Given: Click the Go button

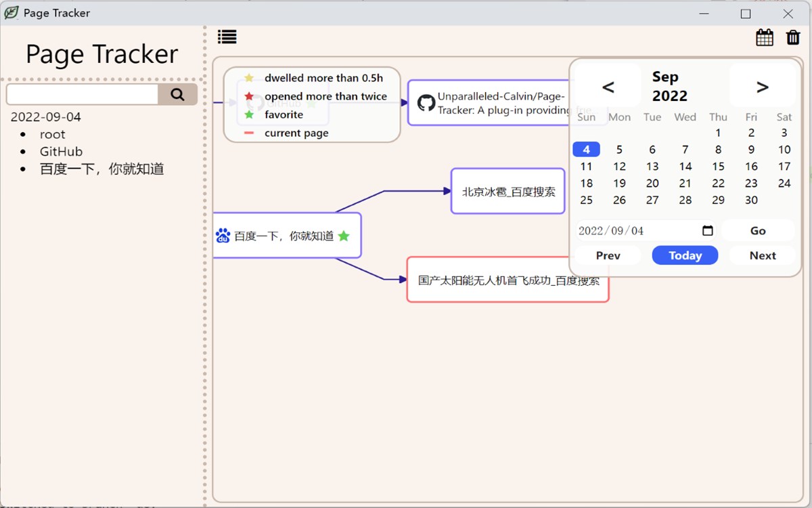Looking at the screenshot, I should [758, 230].
